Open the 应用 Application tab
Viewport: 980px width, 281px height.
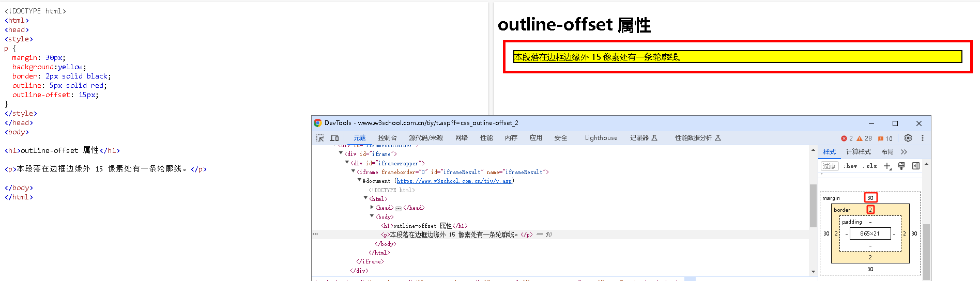click(536, 138)
